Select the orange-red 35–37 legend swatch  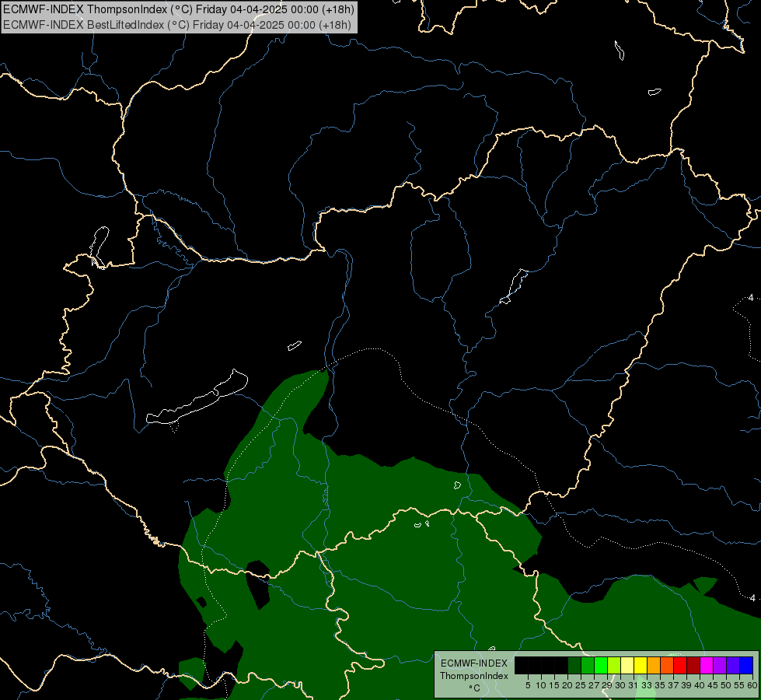(667, 665)
